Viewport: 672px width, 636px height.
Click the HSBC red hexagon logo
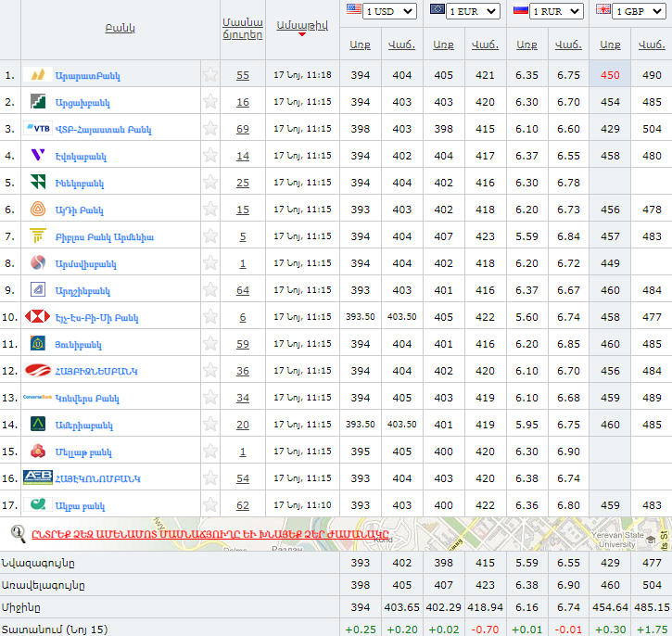(38, 317)
